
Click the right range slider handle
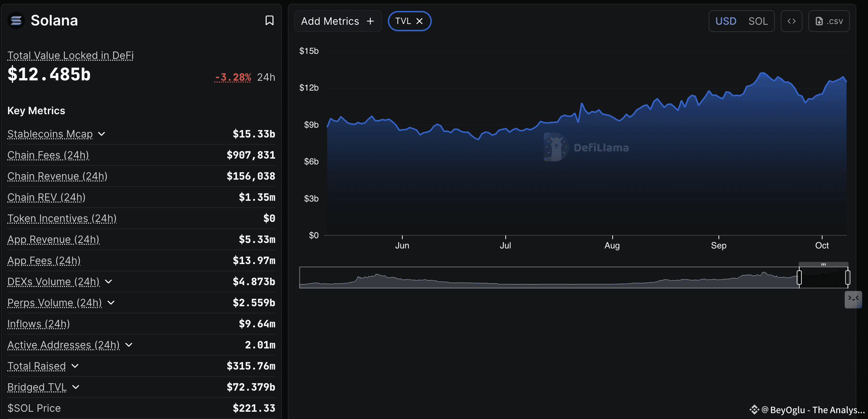(x=848, y=278)
